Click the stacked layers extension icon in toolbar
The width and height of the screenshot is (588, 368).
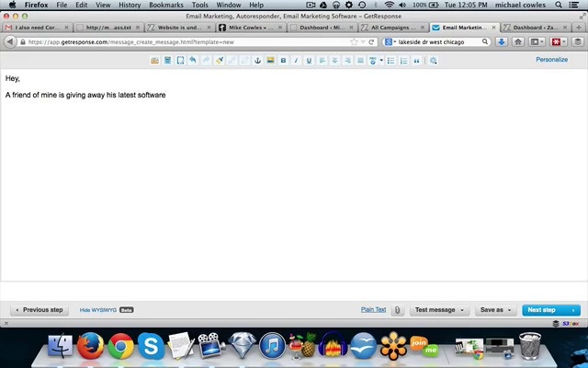point(578,42)
